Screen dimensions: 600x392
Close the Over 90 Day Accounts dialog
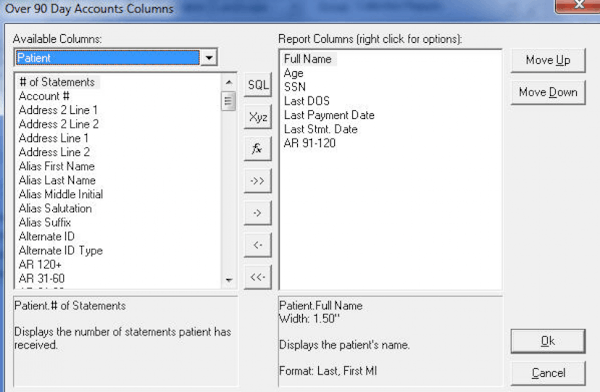[579, 6]
